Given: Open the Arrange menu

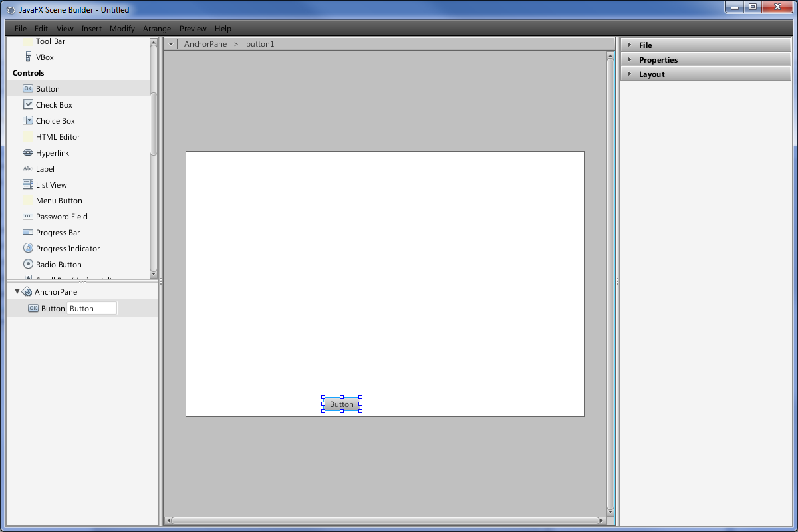Looking at the screenshot, I should (x=157, y=29).
